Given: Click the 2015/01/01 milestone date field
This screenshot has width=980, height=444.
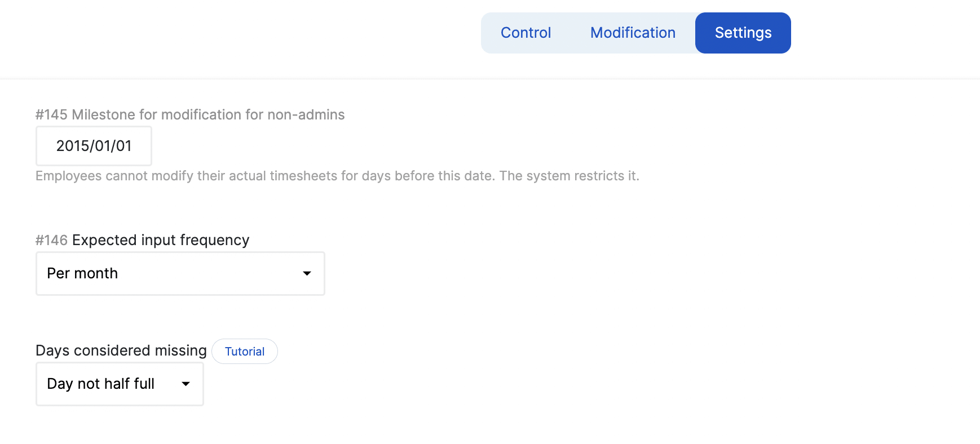Looking at the screenshot, I should [94, 146].
